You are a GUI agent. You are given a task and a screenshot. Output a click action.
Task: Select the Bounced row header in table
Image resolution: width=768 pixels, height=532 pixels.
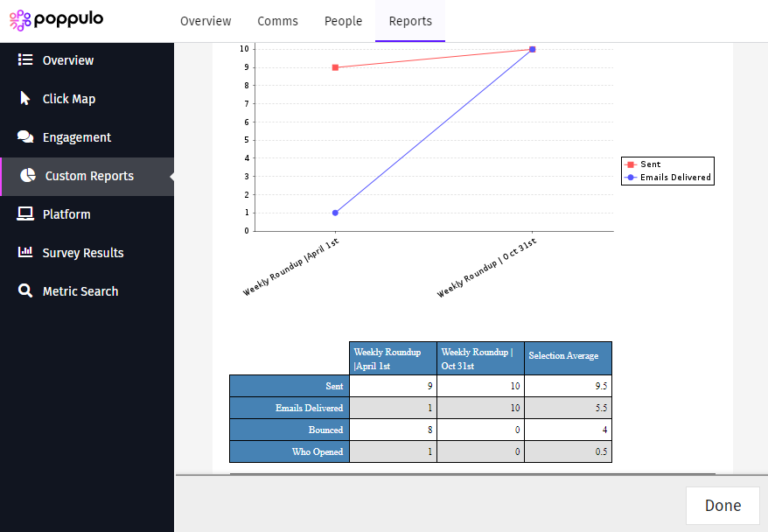click(x=290, y=430)
